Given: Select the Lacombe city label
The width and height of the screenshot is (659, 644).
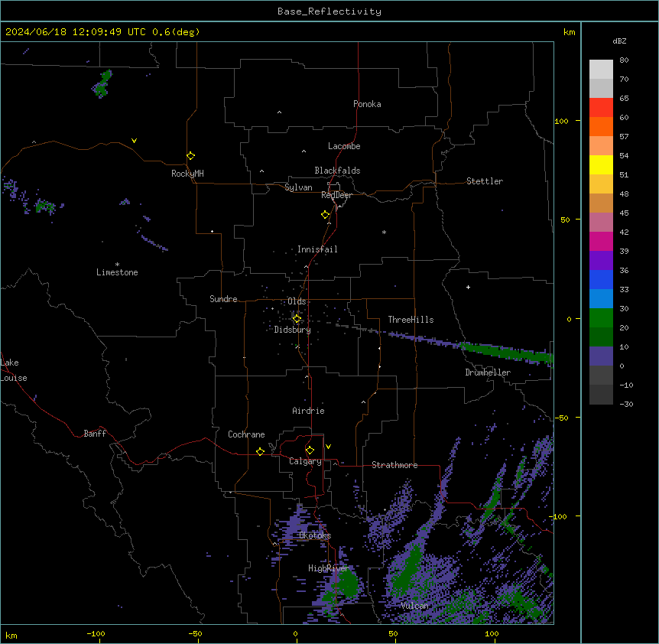Looking at the screenshot, I should (x=344, y=146).
